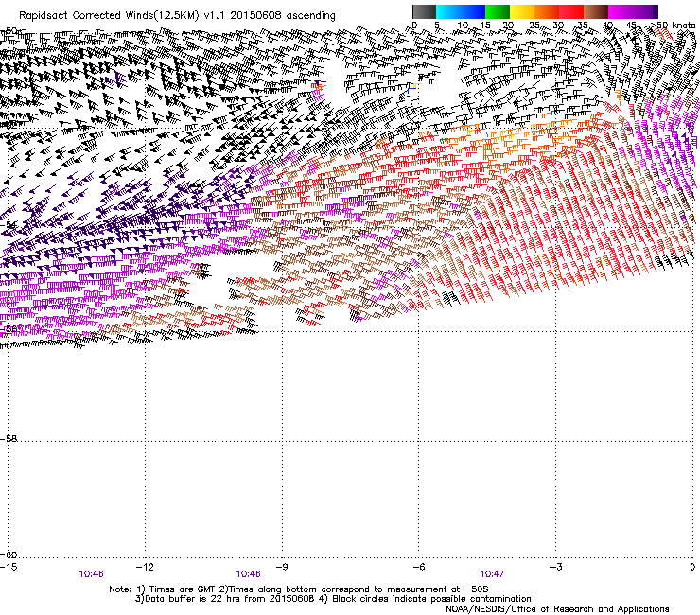This screenshot has height=615, width=700.
Task: Click the '25' legend scale label
Action: 534,26
